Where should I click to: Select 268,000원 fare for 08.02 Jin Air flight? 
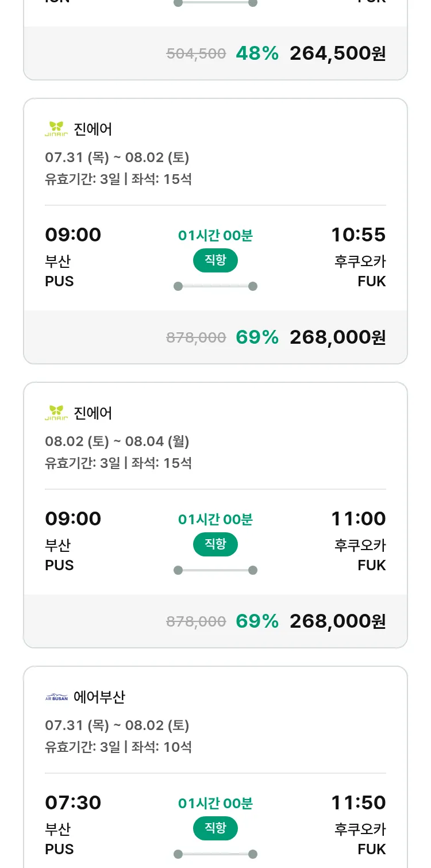tap(337, 621)
